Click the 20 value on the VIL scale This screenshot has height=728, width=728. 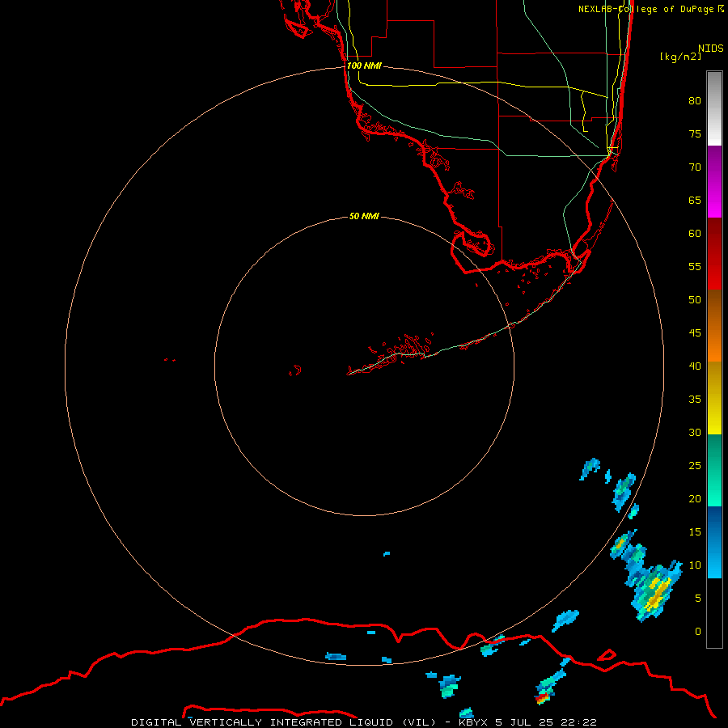pyautogui.click(x=695, y=498)
